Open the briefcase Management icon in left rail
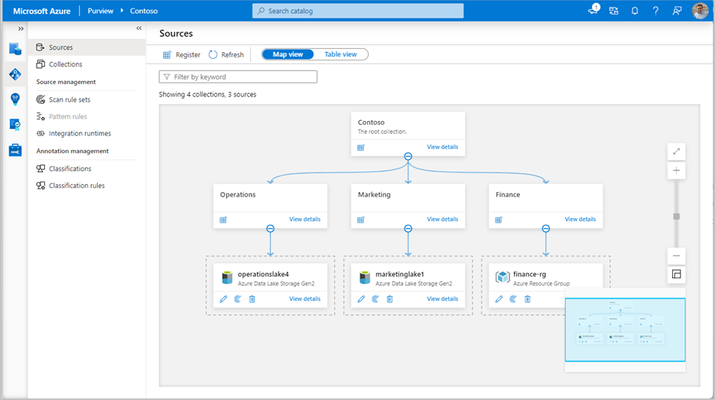 pyautogui.click(x=15, y=150)
